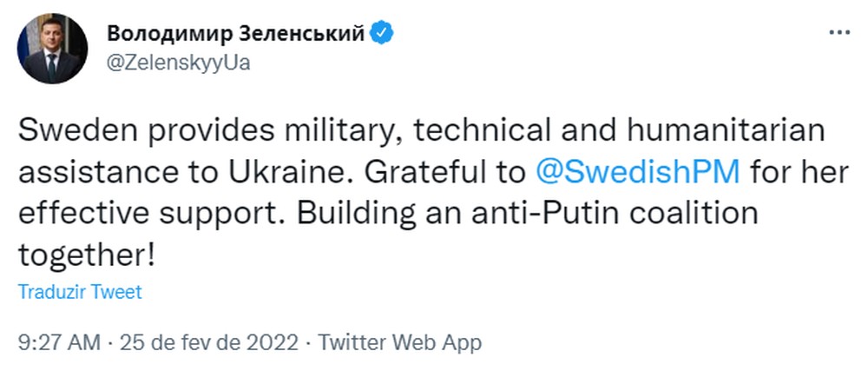Expand tweet actions via the ellipsis icon
This screenshot has width=868, height=371.
coord(839,33)
